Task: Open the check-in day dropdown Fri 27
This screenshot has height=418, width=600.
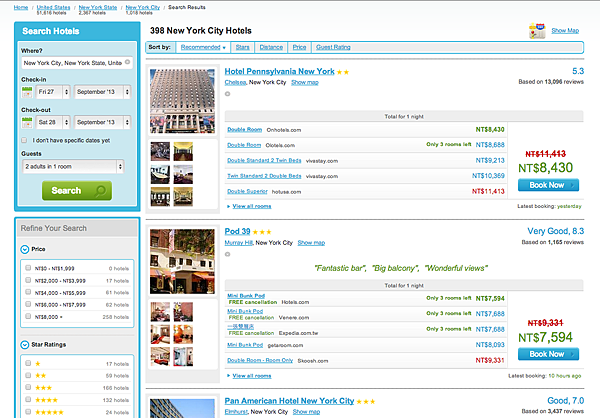Action: click(x=53, y=92)
